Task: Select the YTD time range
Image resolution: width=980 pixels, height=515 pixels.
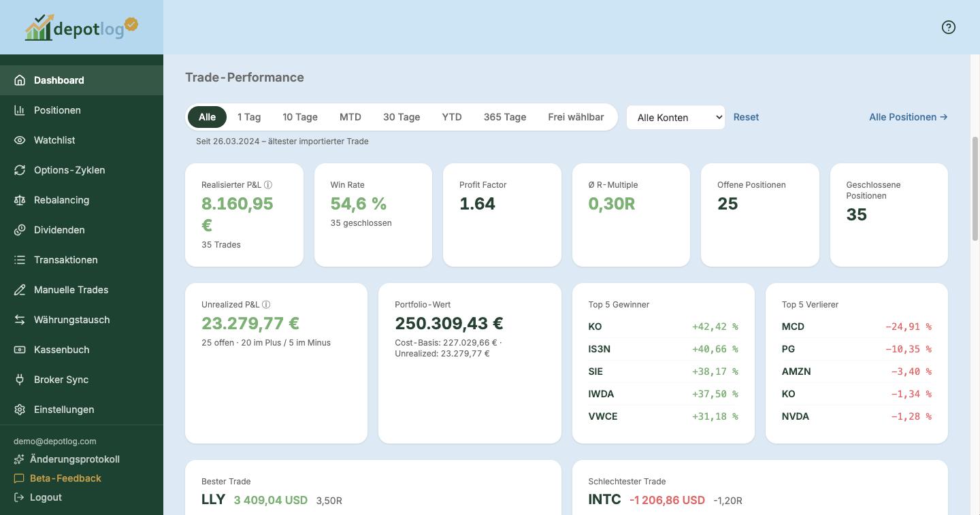Action: point(452,117)
